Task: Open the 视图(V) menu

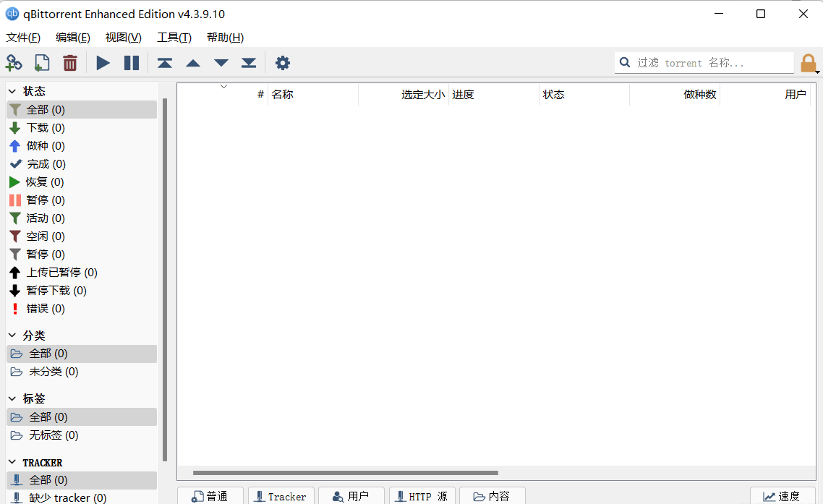Action: (x=123, y=38)
